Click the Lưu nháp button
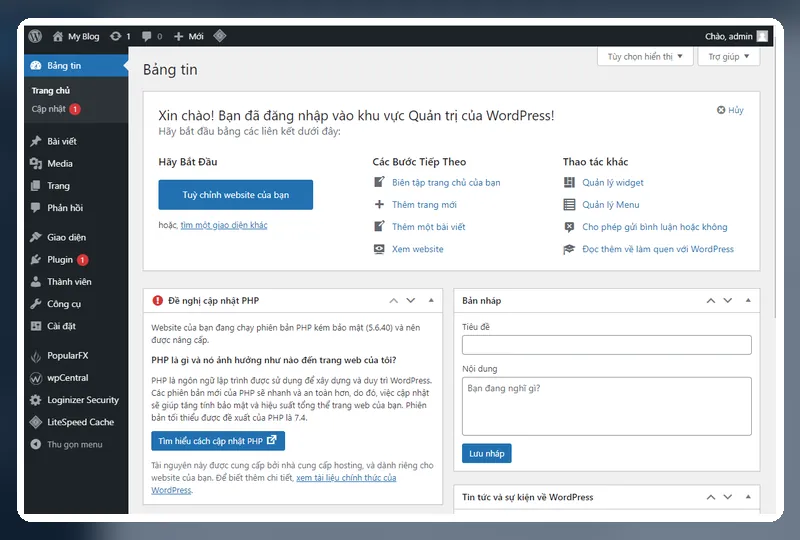The width and height of the screenshot is (800, 540). [487, 453]
